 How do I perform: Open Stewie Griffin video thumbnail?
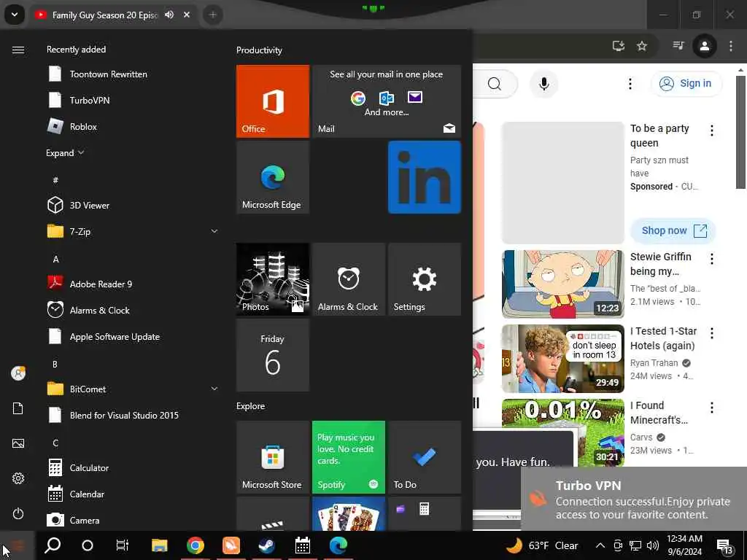pyautogui.click(x=563, y=284)
